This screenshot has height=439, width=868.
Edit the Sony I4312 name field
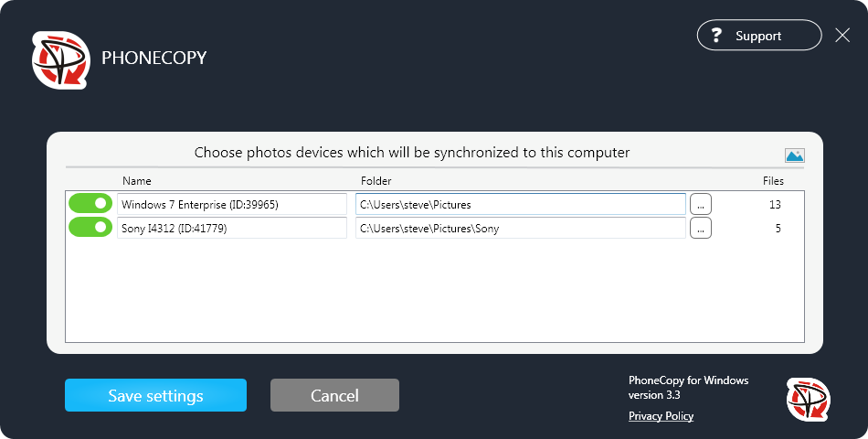232,228
